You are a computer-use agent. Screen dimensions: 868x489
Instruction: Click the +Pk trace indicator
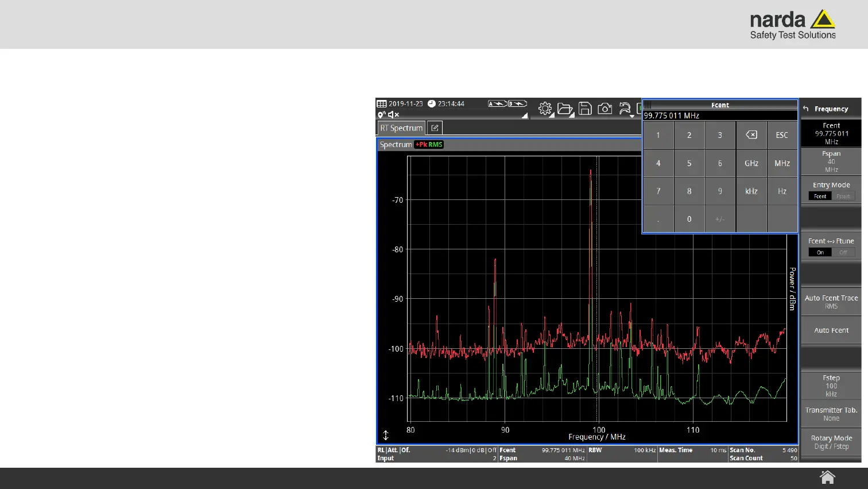(x=421, y=145)
